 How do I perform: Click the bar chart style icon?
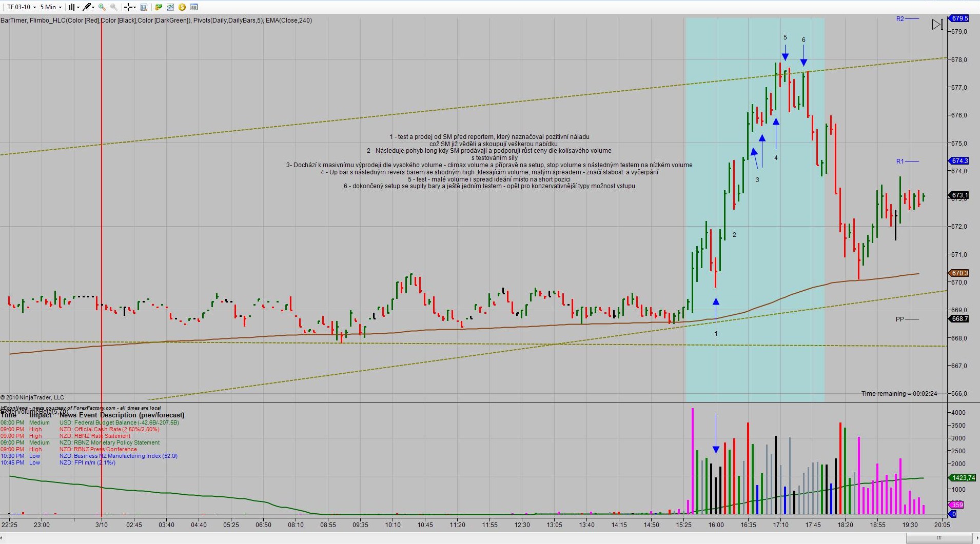(72, 7)
